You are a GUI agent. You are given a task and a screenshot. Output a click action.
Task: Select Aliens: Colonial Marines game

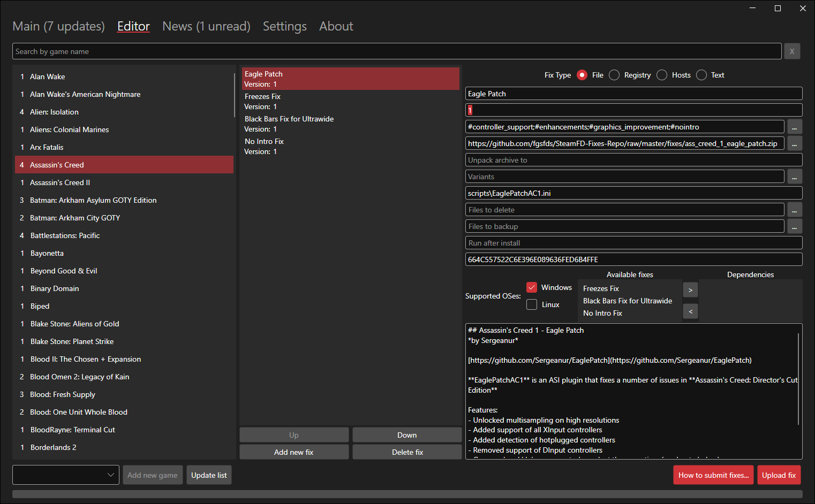[124, 129]
